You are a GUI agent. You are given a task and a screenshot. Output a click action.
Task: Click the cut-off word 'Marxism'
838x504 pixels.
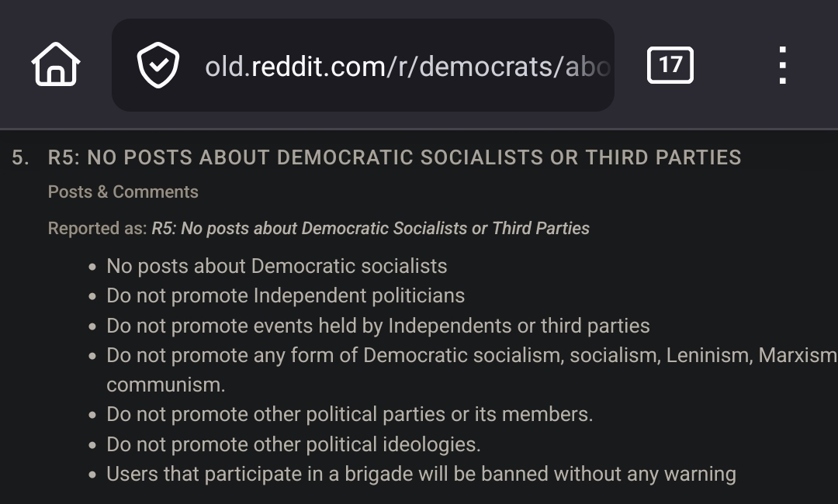tap(797, 355)
